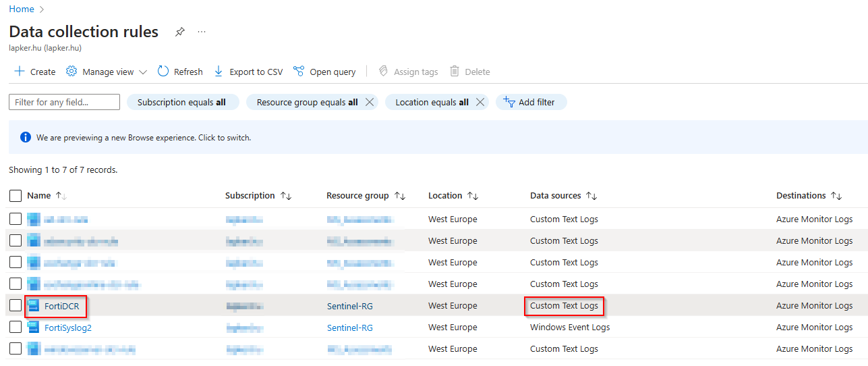Screen dimensions: 868x366
Task: Go to Home breadcrumb link
Action: [22, 9]
